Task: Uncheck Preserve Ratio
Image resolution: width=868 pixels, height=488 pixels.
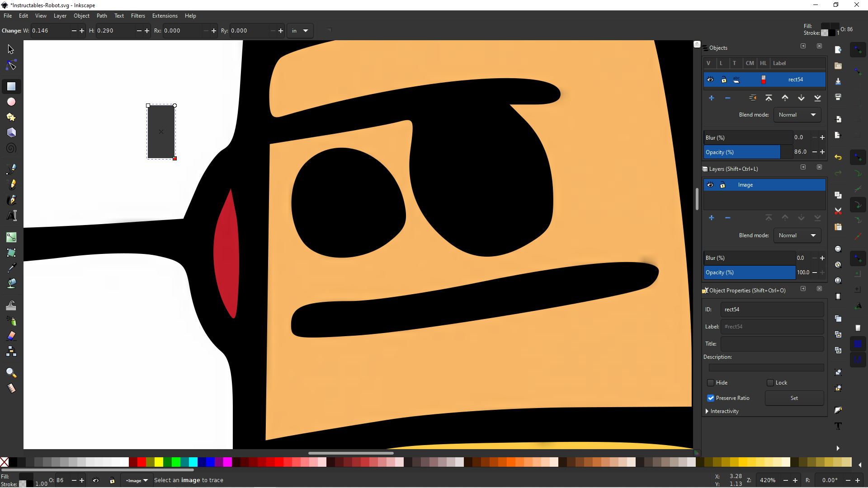Action: click(711, 398)
